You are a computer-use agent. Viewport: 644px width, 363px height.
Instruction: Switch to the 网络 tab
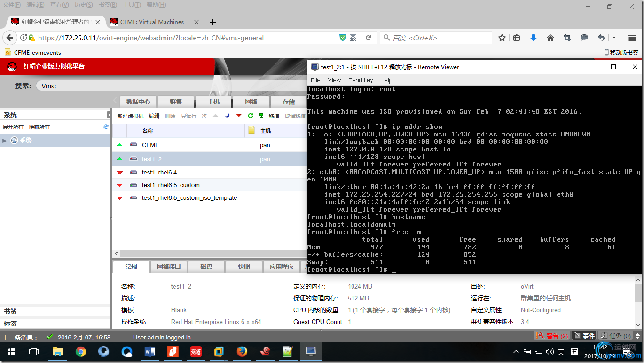click(x=251, y=102)
